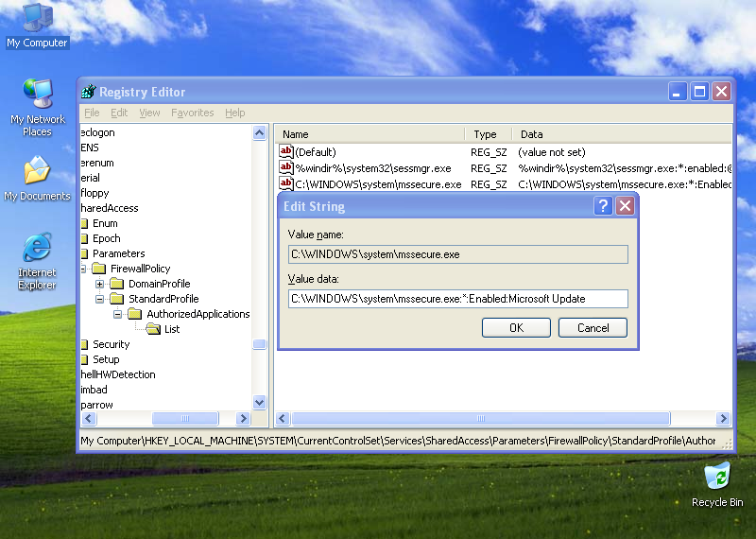Select the floppy key in tree
This screenshot has height=539, width=756.
tap(94, 193)
